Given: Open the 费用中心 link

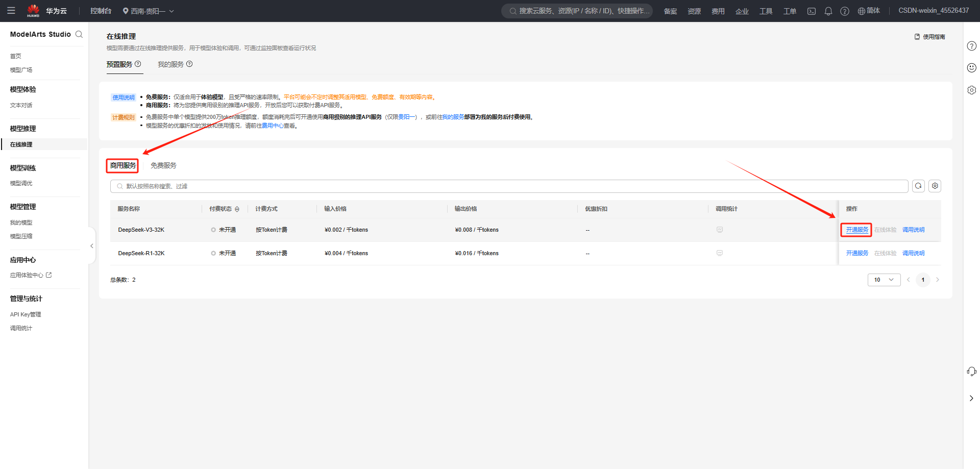Looking at the screenshot, I should click(x=273, y=126).
